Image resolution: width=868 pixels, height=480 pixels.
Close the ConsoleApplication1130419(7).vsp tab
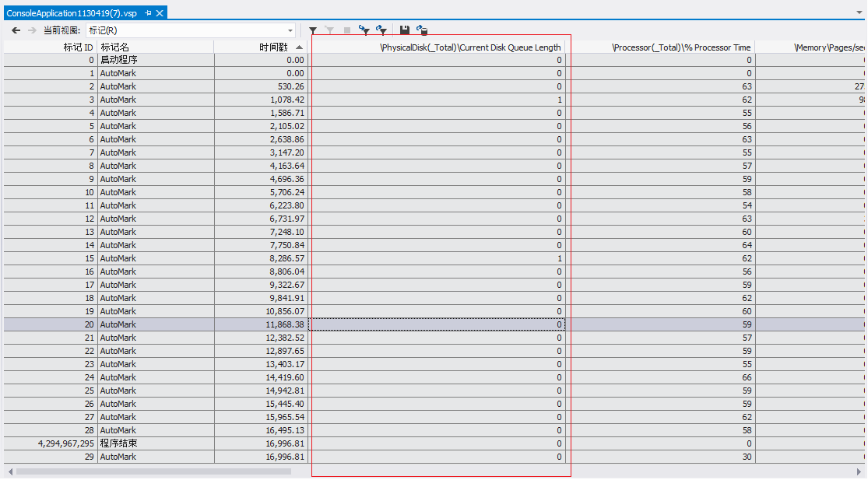160,13
